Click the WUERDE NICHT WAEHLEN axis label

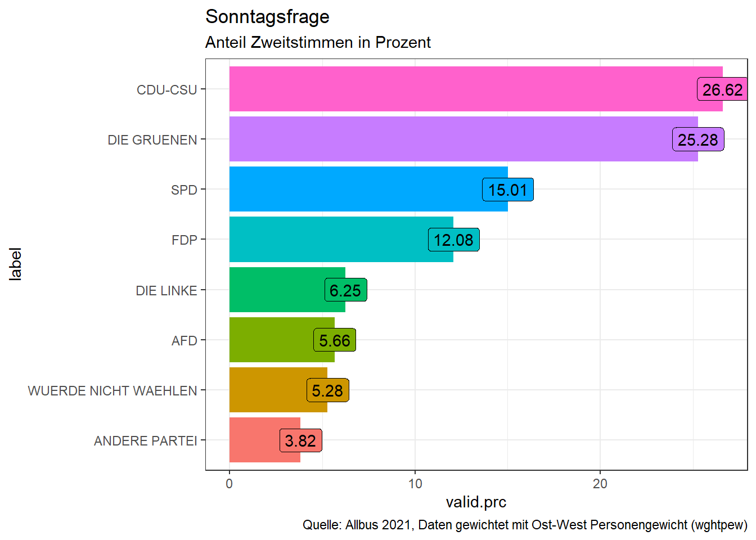pyautogui.click(x=112, y=391)
